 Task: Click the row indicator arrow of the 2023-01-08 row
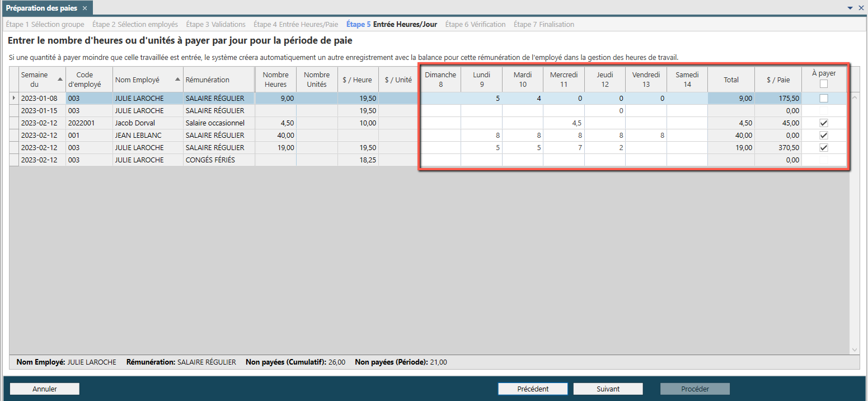pyautogui.click(x=14, y=98)
